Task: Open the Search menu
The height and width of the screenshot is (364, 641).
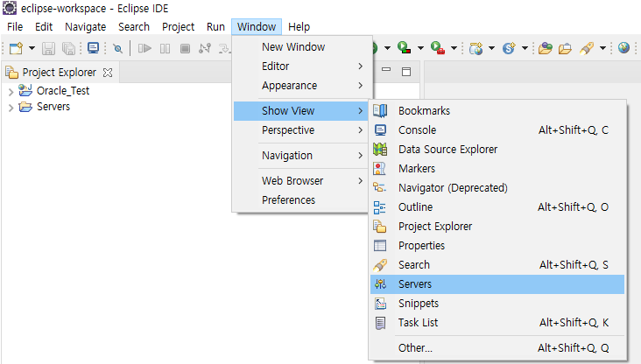Action: tap(134, 27)
